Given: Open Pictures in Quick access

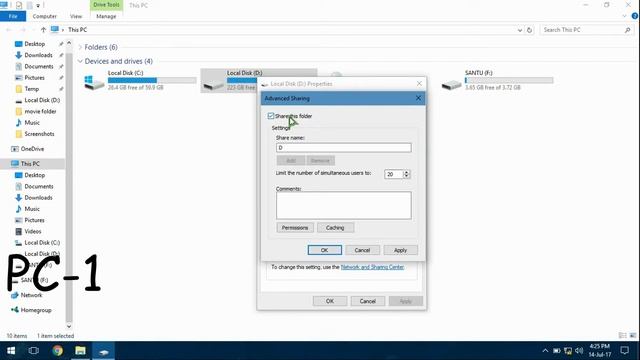Looking at the screenshot, I should point(35,78).
